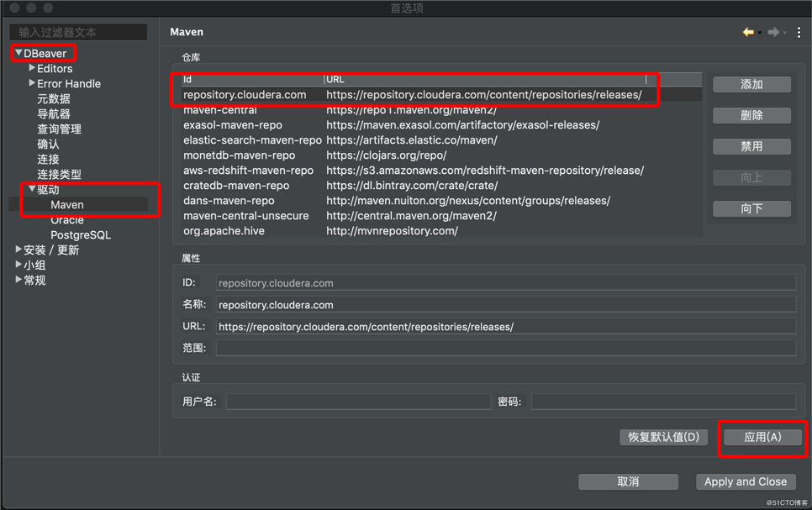
Task: Click the 添加 button
Action: click(751, 84)
